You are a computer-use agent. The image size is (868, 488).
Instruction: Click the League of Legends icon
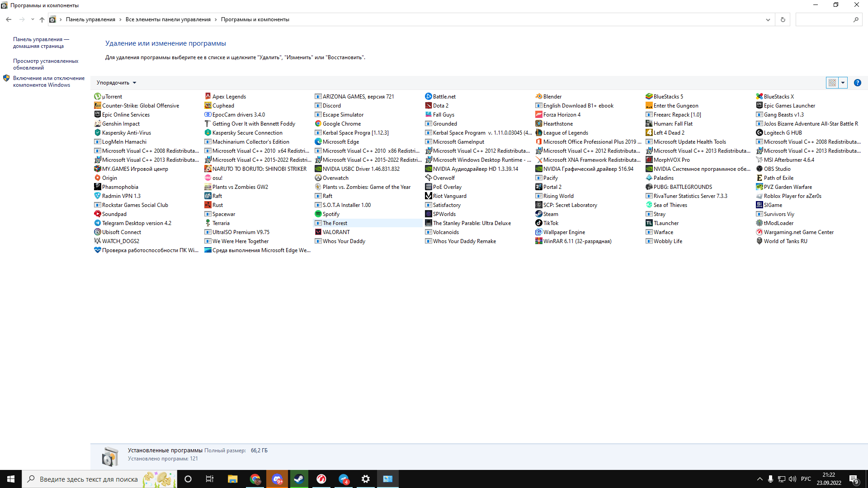[x=538, y=132]
